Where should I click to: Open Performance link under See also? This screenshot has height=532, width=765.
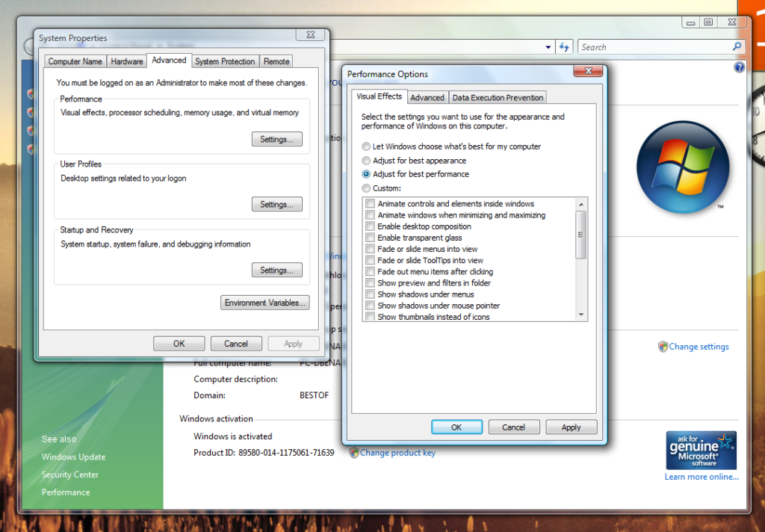66,492
